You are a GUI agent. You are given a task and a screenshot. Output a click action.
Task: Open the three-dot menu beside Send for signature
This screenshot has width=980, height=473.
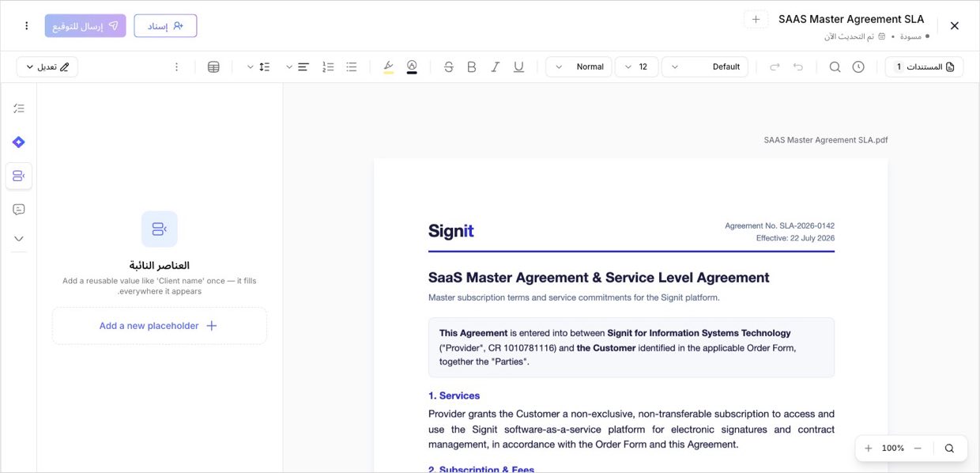coord(26,26)
